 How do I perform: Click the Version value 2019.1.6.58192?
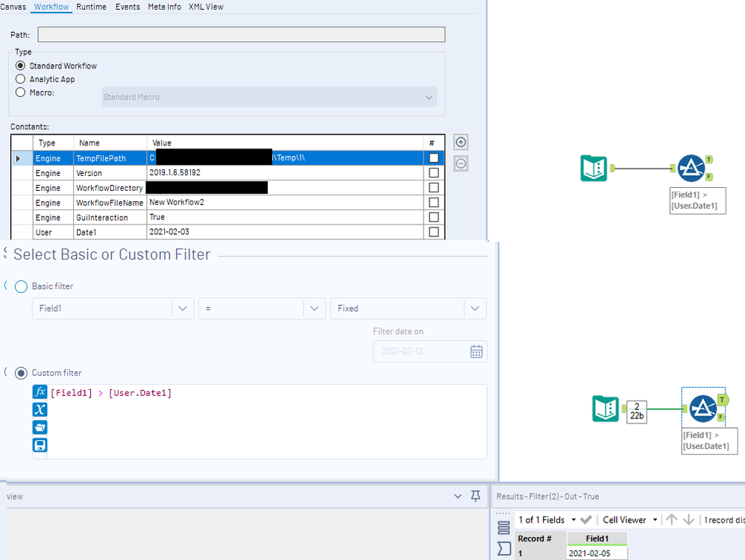[x=285, y=172]
